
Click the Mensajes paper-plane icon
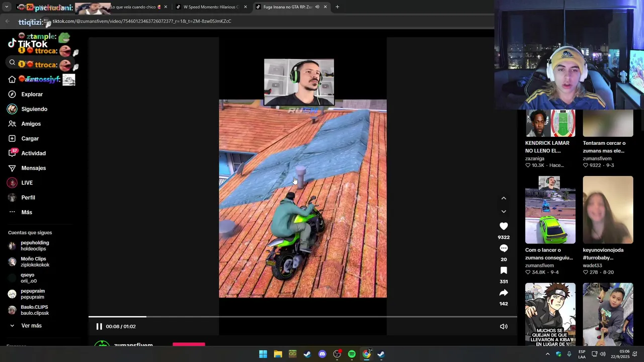point(12,168)
